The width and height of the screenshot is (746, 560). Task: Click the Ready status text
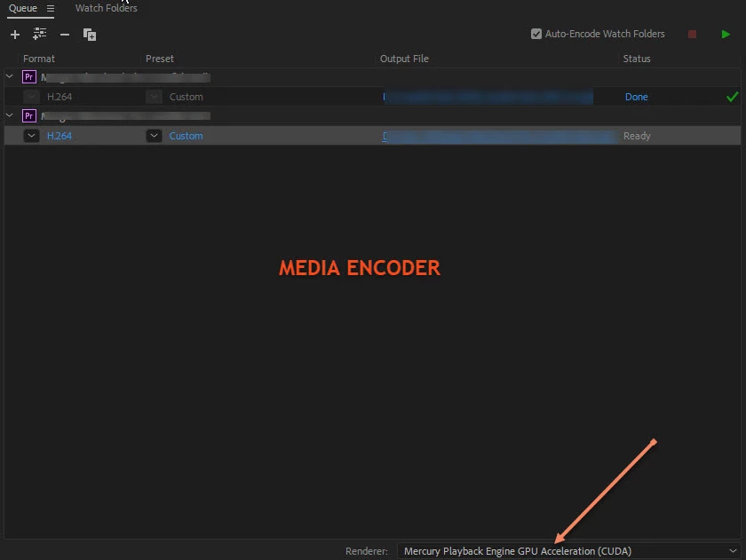(637, 136)
